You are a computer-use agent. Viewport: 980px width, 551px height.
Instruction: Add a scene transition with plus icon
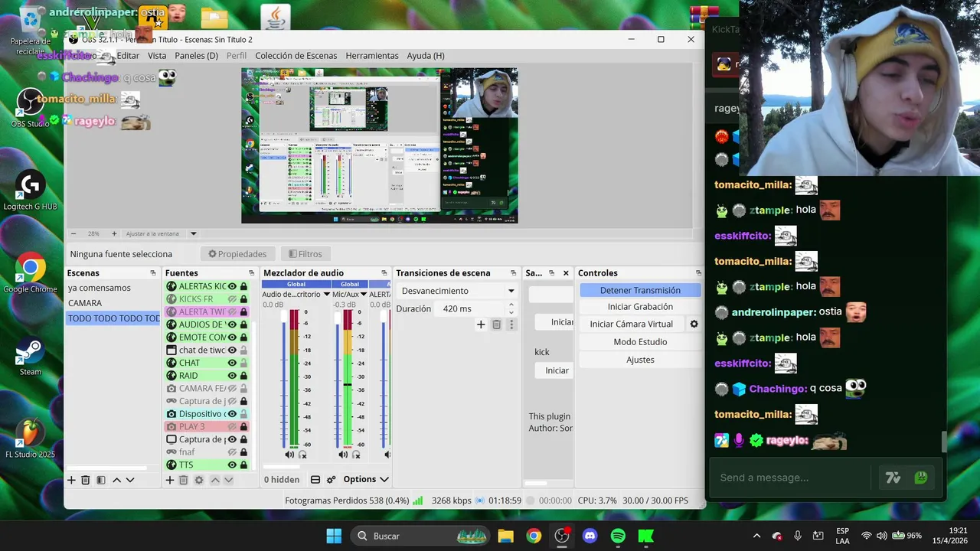(x=481, y=324)
